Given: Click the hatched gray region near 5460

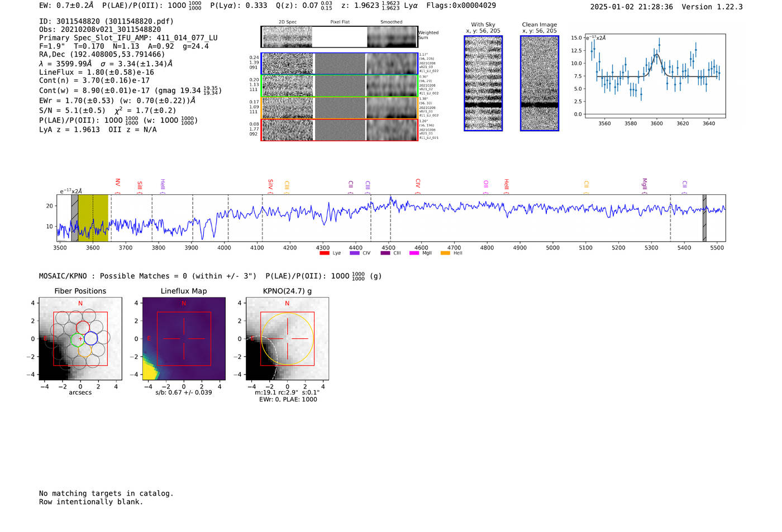Looking at the screenshot, I should [704, 218].
